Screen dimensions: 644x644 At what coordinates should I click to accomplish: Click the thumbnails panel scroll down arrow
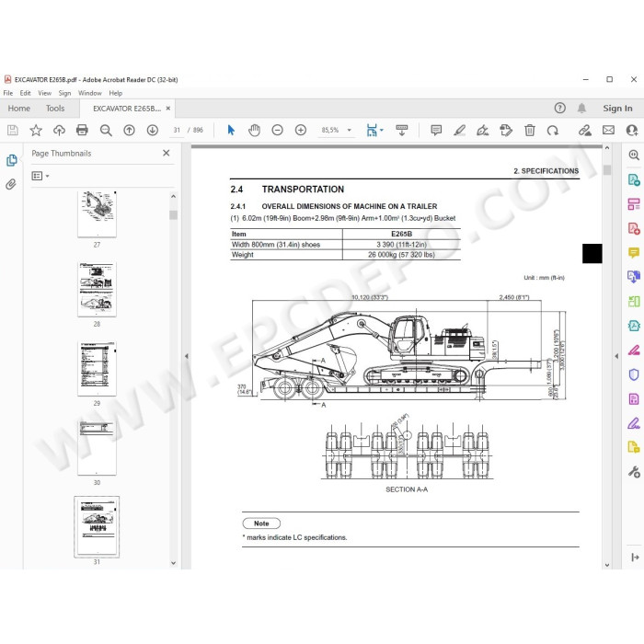click(x=173, y=563)
